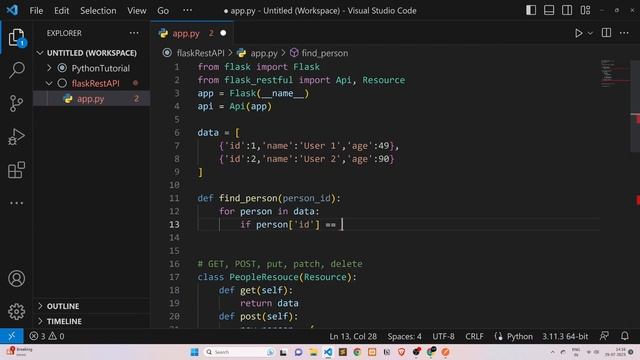Click class name PeopleResouce on line 17

[264, 277]
